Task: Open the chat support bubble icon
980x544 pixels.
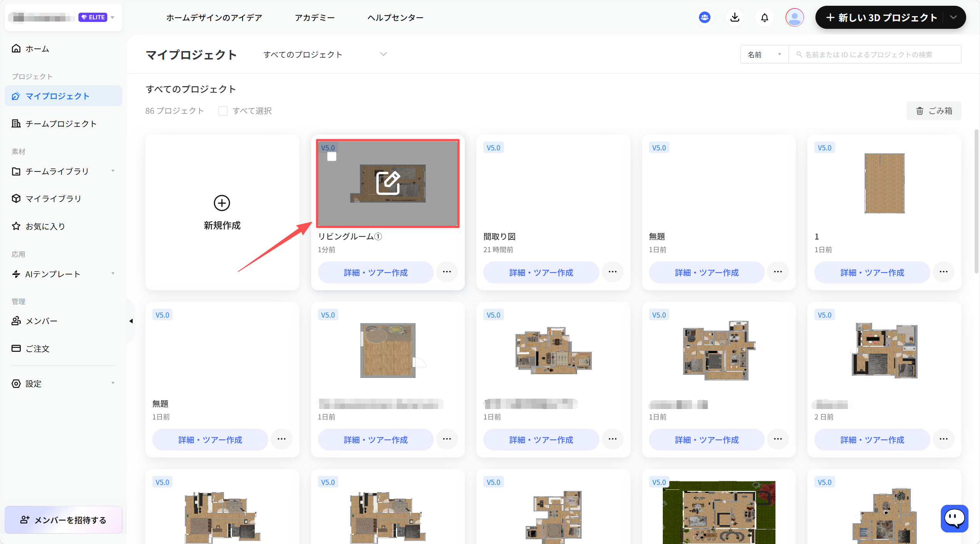Action: coord(954,519)
